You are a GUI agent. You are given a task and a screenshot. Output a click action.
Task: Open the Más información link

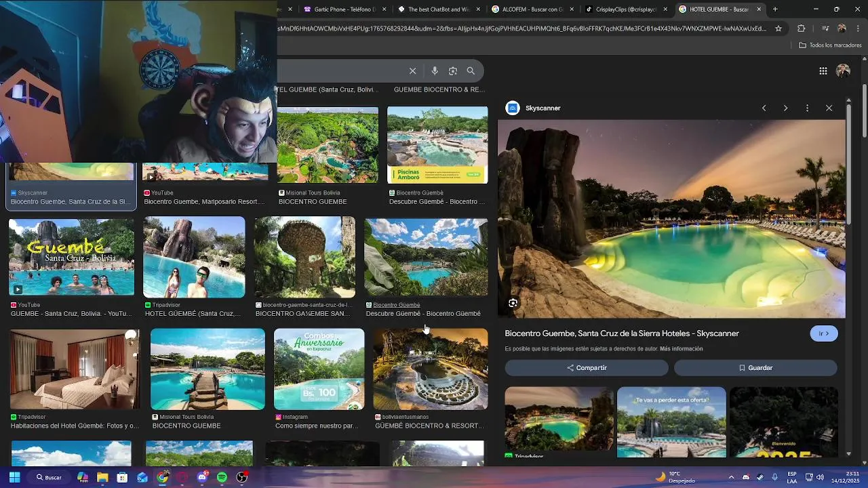(681, 349)
